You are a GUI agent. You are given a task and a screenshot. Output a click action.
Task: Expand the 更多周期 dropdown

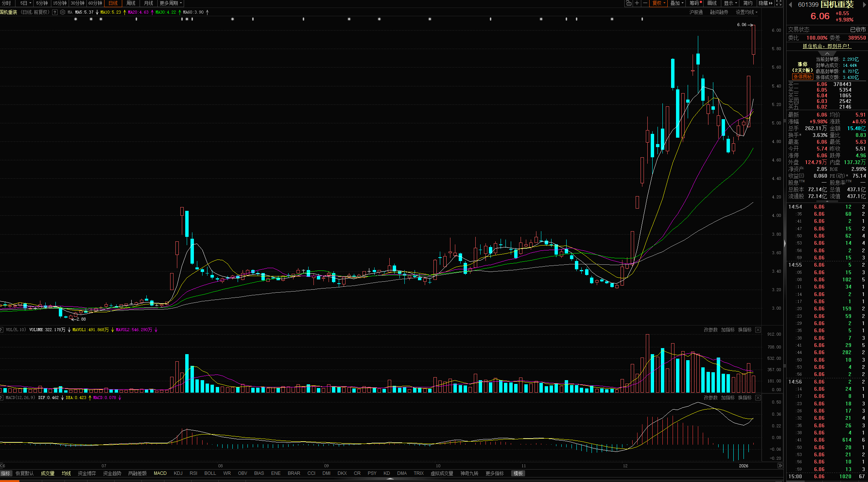(171, 3)
